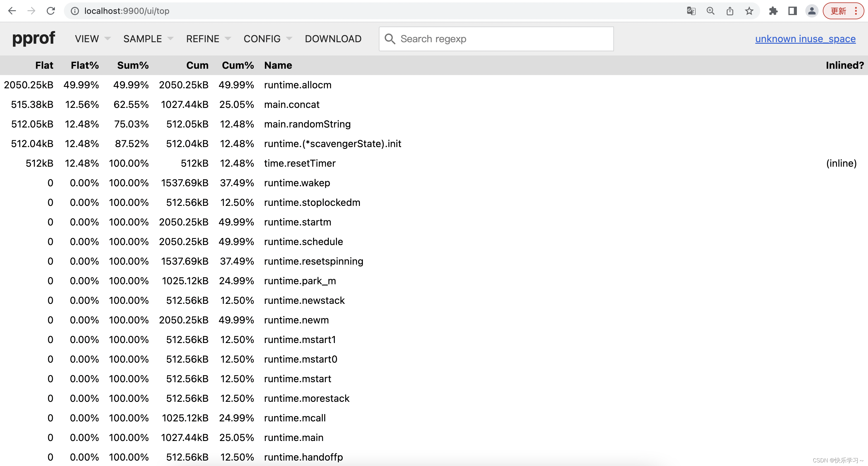Screen dimensions: 868x466
Task: Open the REFINE dropdown menu
Action: (209, 39)
